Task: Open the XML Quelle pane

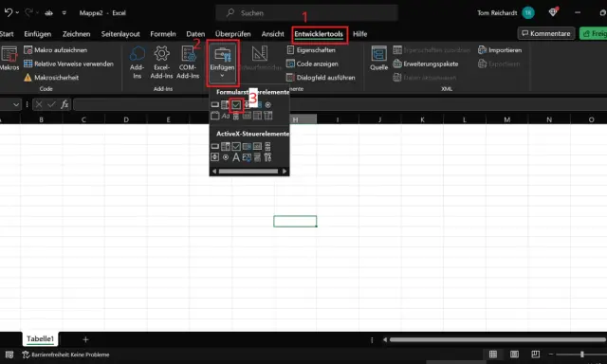Action: pyautogui.click(x=378, y=58)
